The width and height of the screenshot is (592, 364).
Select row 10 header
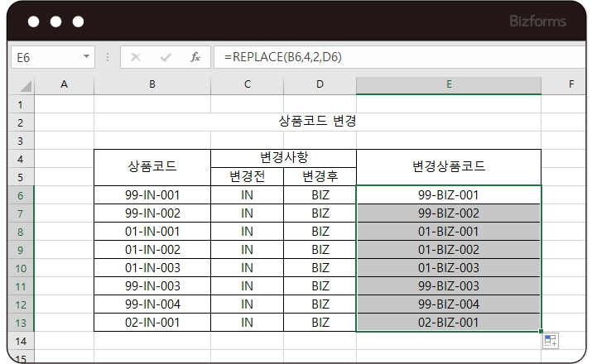tap(21, 268)
